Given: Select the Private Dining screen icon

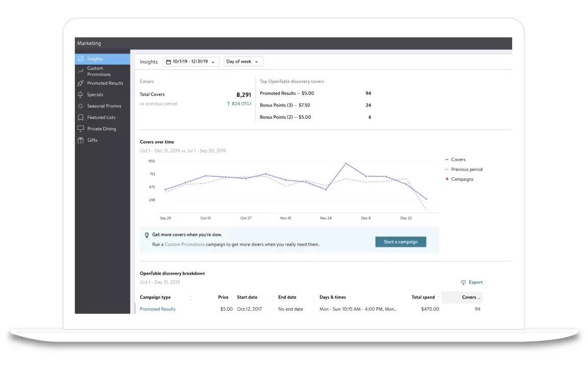Looking at the screenshot, I should [80, 128].
